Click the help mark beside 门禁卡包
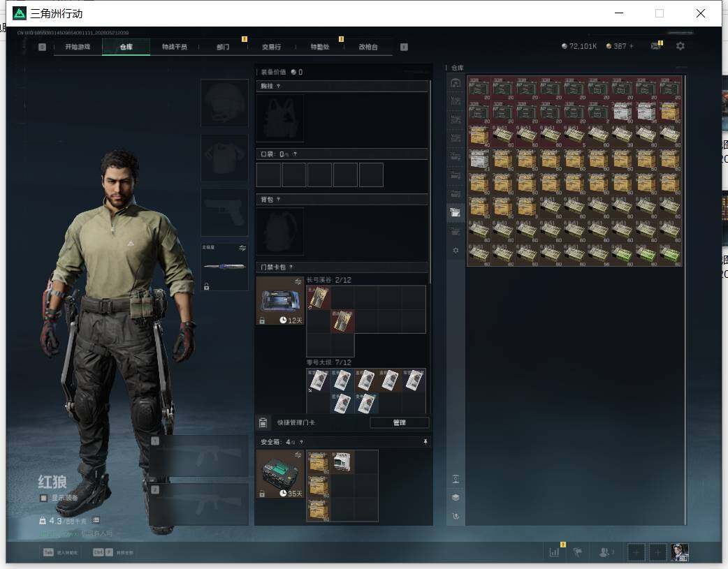 tap(291, 267)
